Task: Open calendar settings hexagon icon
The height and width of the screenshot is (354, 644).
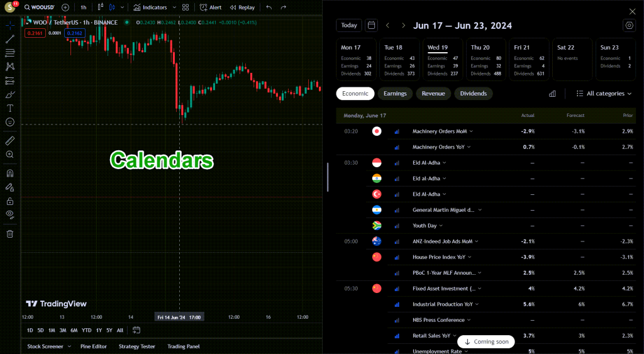Action: pos(629,25)
